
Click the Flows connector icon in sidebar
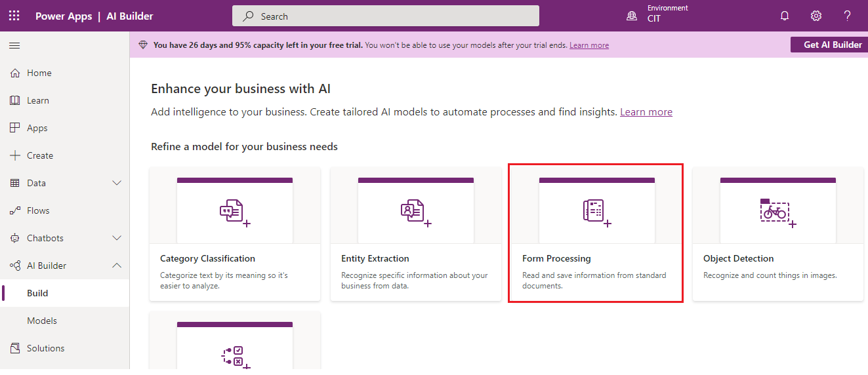tap(15, 210)
